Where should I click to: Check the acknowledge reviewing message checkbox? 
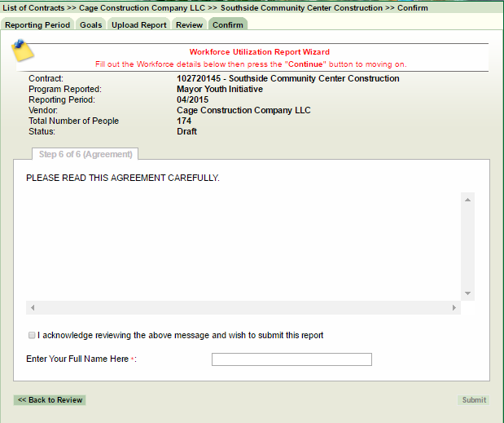coord(32,335)
